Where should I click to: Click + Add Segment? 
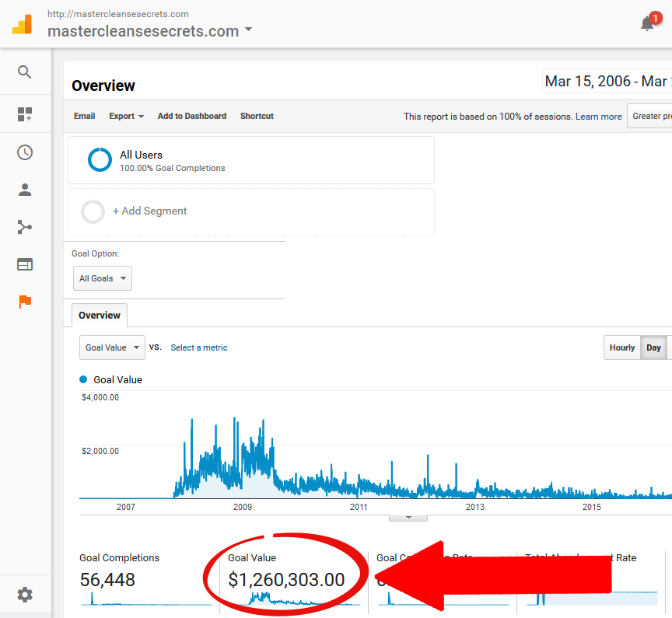coord(149,211)
